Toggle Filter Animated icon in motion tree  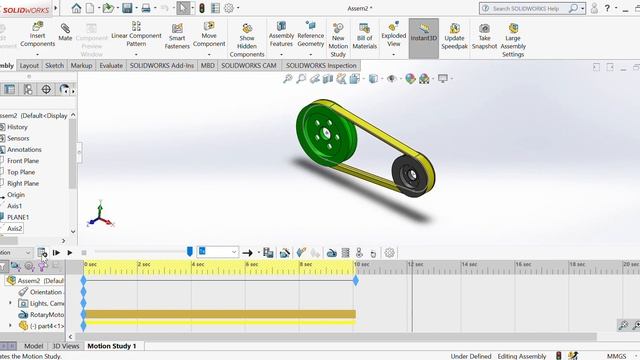click(x=16, y=267)
